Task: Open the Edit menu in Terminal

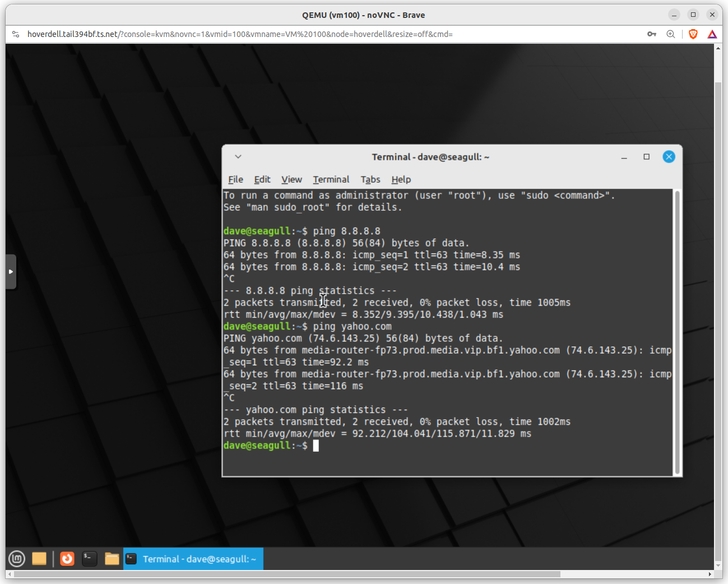Action: [x=262, y=179]
